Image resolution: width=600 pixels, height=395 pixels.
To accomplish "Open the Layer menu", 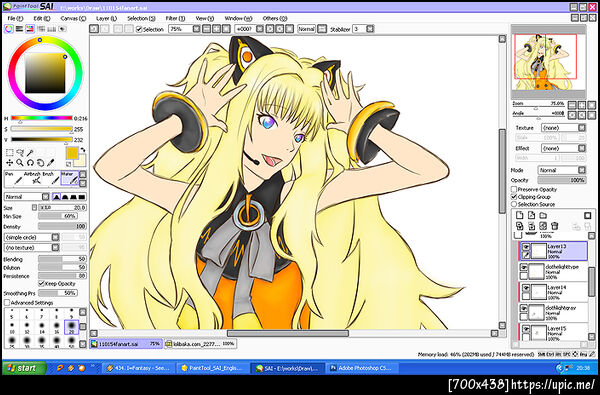I will [x=106, y=18].
